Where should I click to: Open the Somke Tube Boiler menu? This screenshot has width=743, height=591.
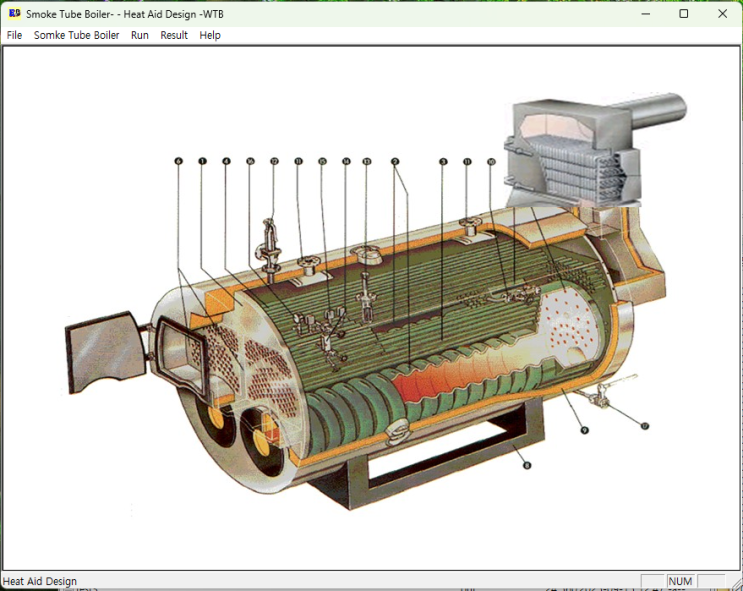(76, 35)
